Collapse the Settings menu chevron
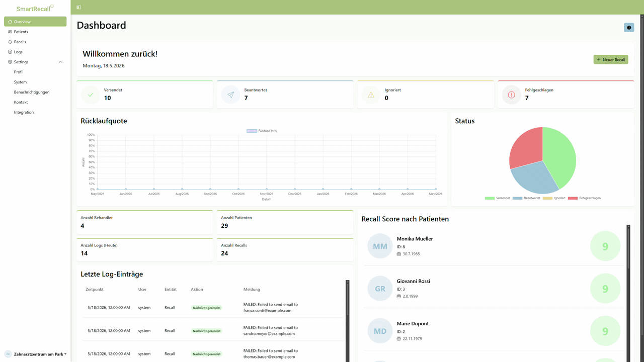Viewport: 644px width, 362px height. point(60,62)
